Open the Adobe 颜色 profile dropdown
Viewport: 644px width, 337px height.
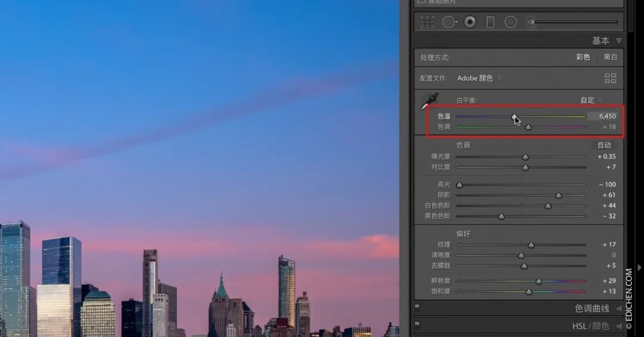click(479, 78)
